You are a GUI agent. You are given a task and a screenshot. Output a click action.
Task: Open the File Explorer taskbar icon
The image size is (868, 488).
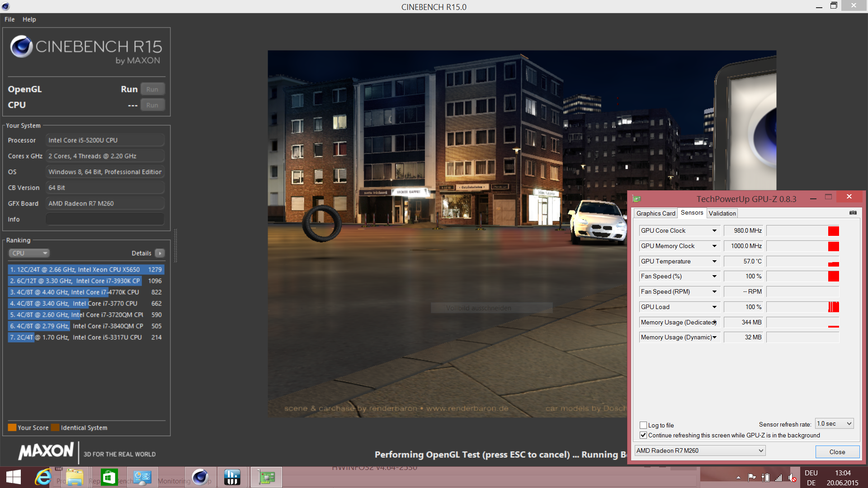75,477
